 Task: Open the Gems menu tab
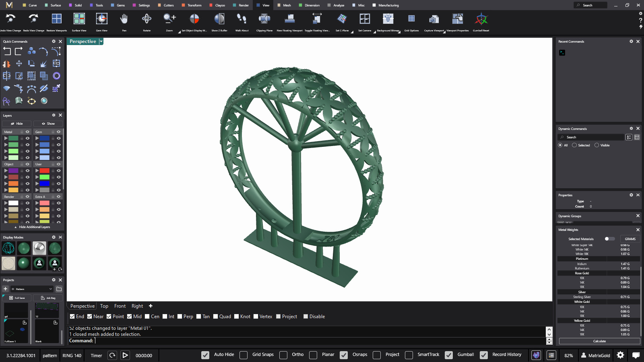118,5
